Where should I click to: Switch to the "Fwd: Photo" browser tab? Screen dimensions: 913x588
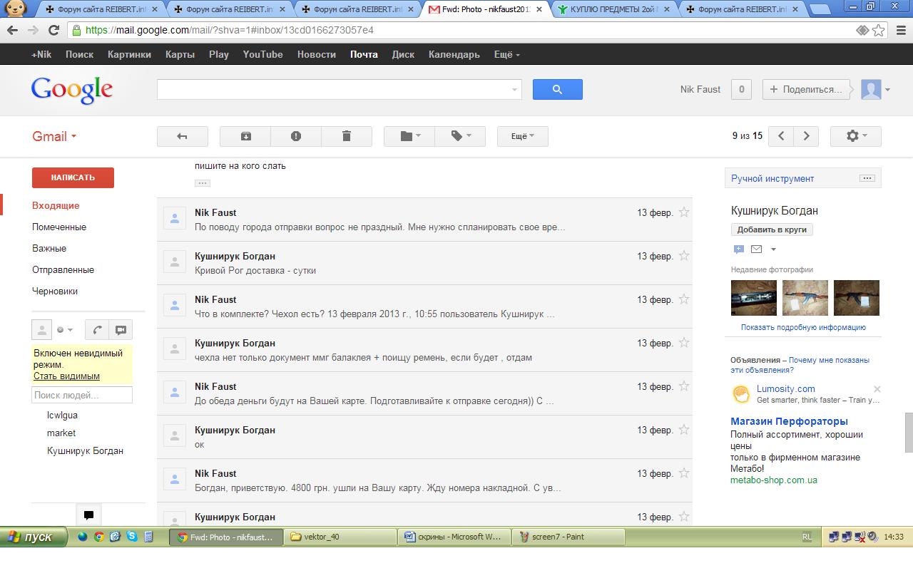coord(486,10)
